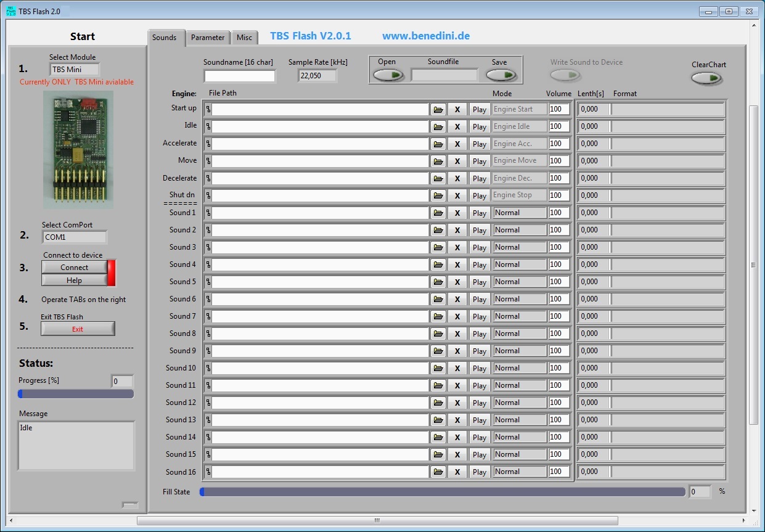Remove Sound 11 file using X

pyautogui.click(x=457, y=385)
